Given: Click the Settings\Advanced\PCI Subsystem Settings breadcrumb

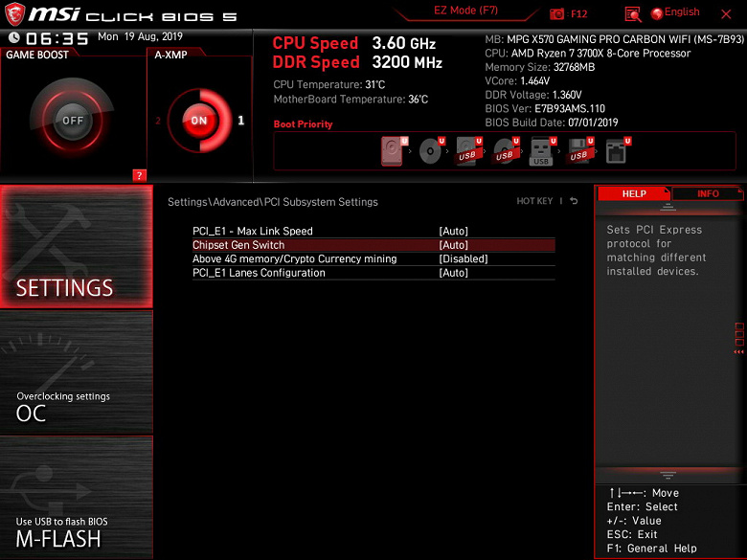Looking at the screenshot, I should tap(273, 202).
